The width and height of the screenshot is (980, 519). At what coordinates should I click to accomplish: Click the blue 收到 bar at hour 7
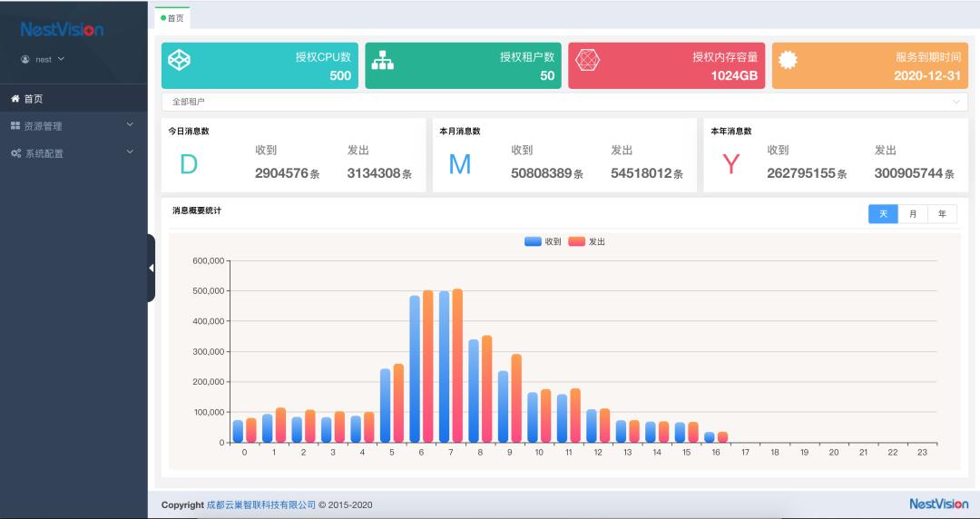[445, 367]
